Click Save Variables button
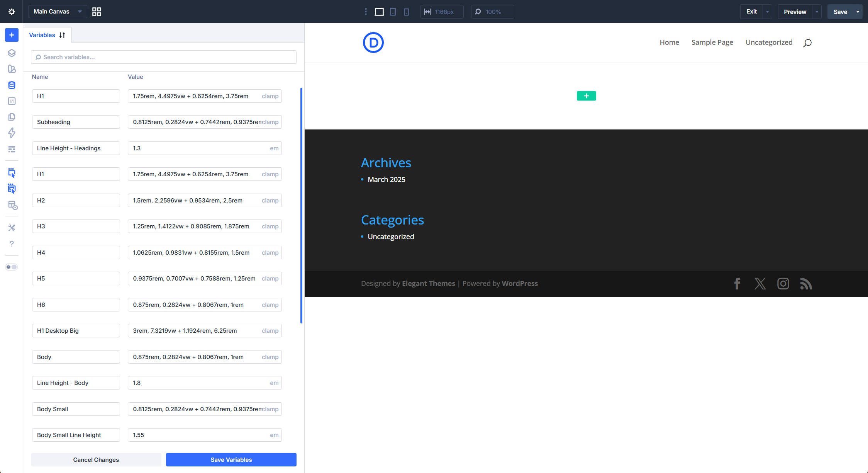The width and height of the screenshot is (868, 473). (x=231, y=460)
